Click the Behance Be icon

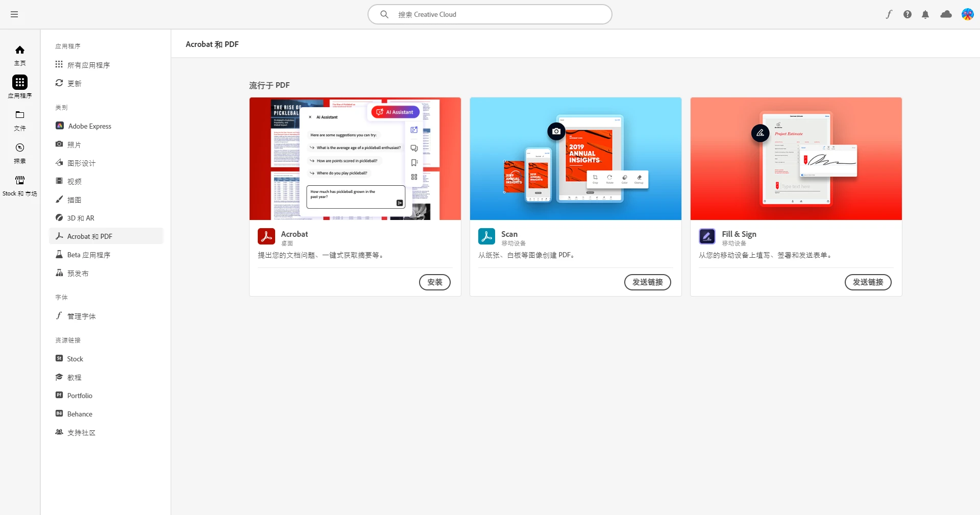pos(59,413)
